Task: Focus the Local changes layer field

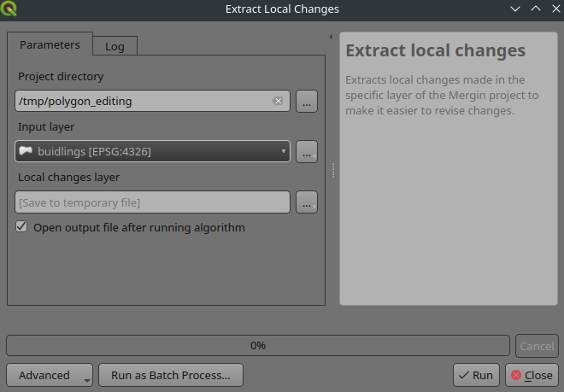Action: [152, 202]
